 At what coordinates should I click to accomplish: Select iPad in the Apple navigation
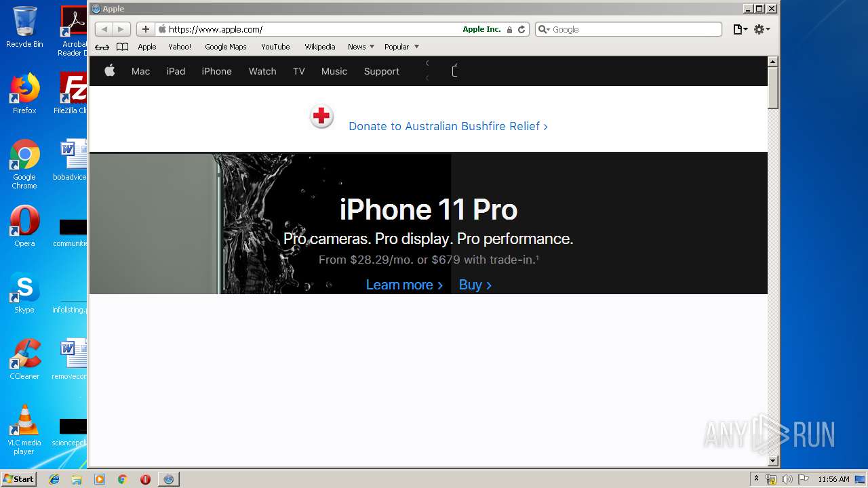pyautogui.click(x=176, y=71)
